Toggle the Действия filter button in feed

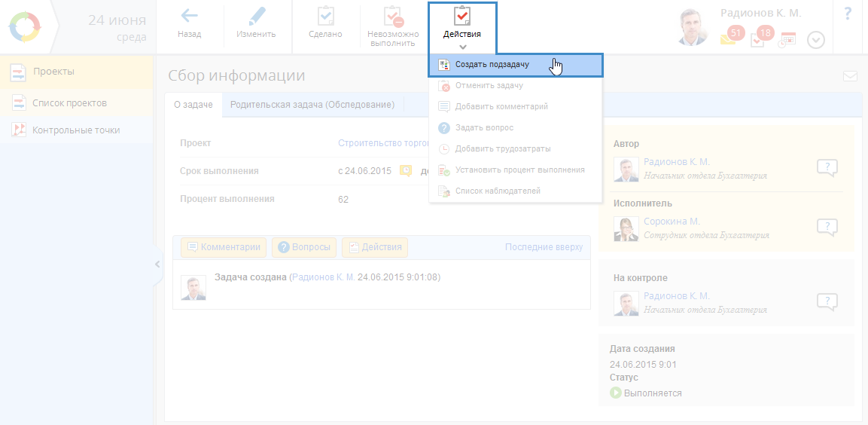tap(375, 247)
